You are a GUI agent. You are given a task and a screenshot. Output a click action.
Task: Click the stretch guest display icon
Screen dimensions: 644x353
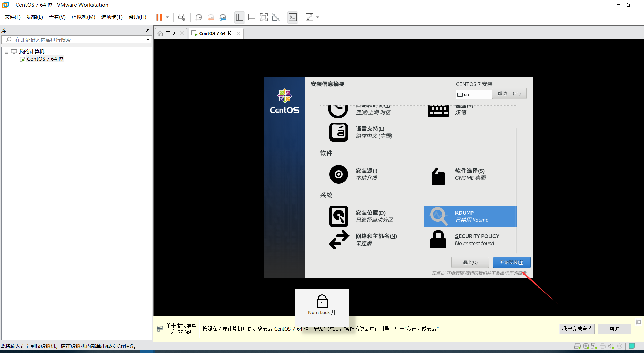coord(309,17)
